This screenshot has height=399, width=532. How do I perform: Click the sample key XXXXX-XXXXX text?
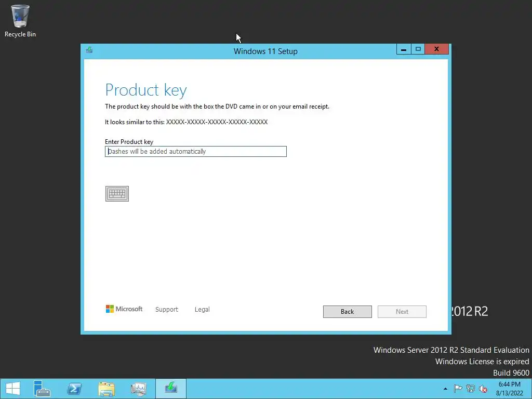coord(217,122)
